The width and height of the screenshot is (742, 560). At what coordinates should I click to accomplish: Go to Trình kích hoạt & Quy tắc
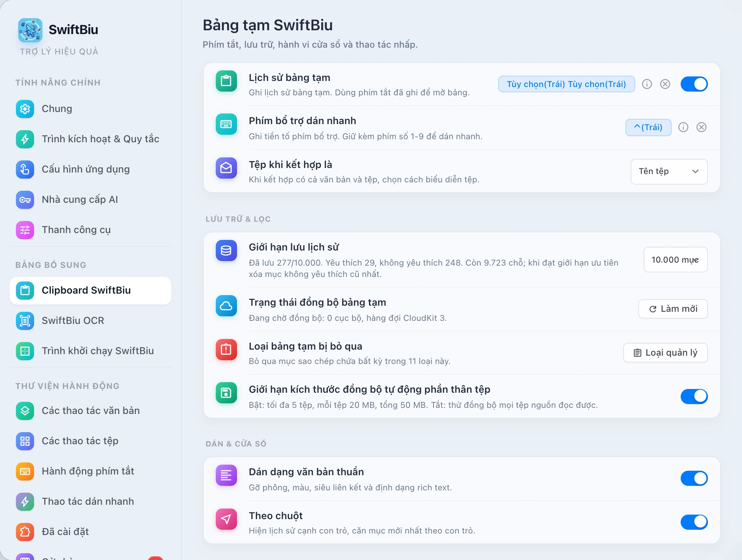click(90, 139)
